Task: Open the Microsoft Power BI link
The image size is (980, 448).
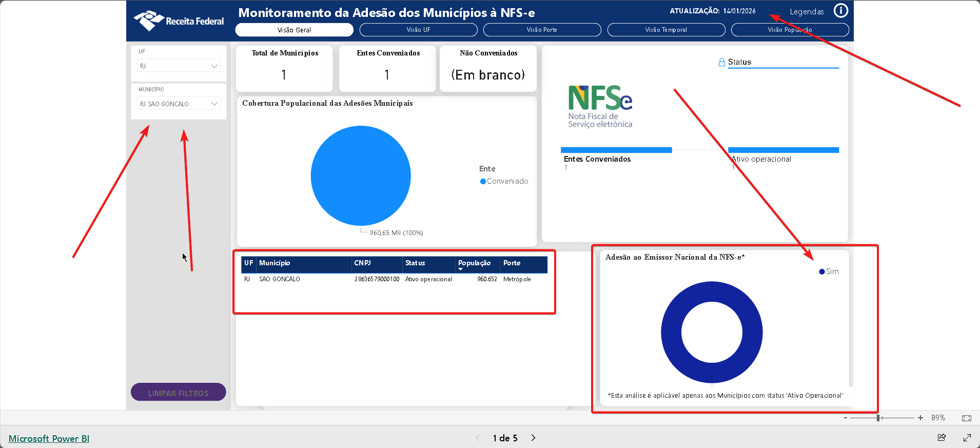Action: click(49, 439)
